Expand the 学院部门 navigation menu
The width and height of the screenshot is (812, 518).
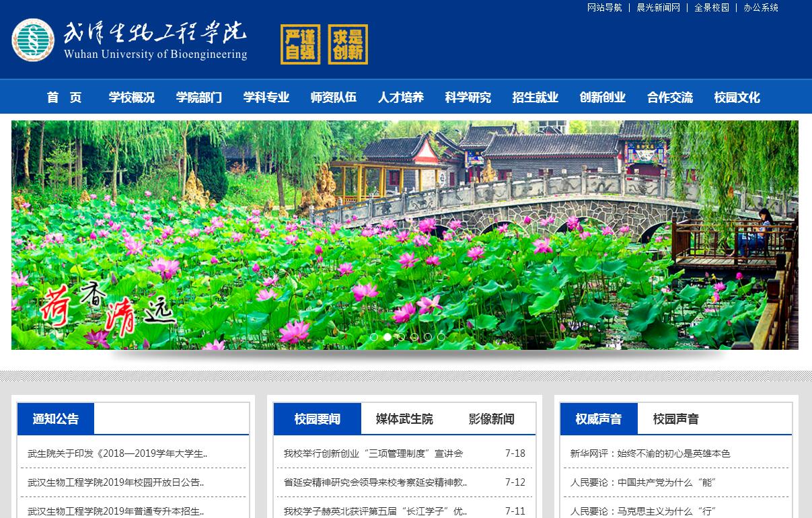[199, 98]
